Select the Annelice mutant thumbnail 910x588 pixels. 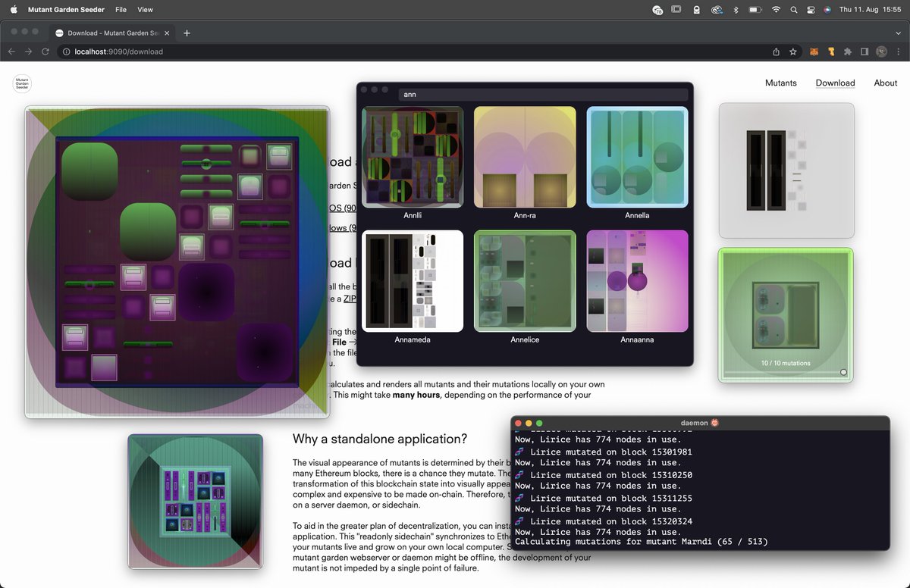click(525, 281)
